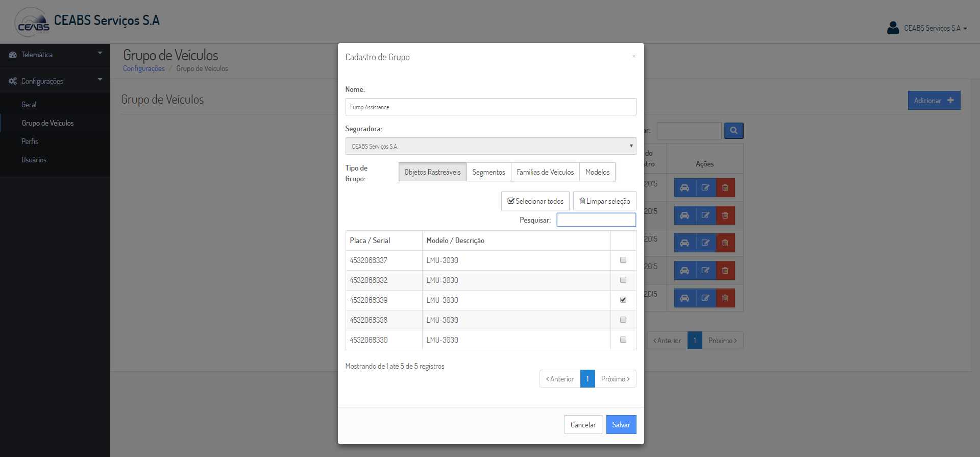Viewport: 980px width, 457px height.
Task: Click the trash icon in fourth background table row
Action: click(725, 271)
